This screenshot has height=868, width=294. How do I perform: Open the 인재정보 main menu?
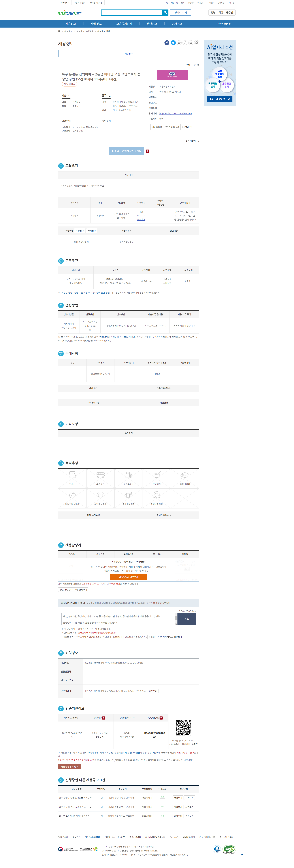coord(177,24)
